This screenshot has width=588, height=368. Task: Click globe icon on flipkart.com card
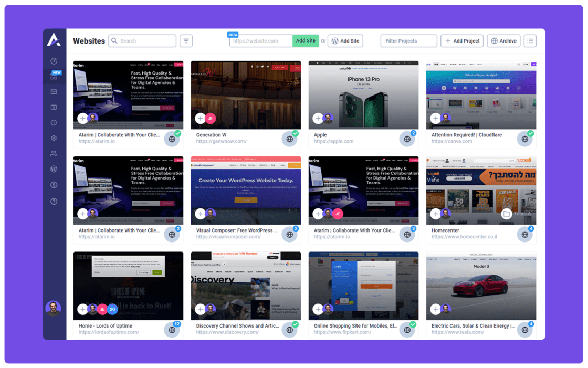(407, 330)
